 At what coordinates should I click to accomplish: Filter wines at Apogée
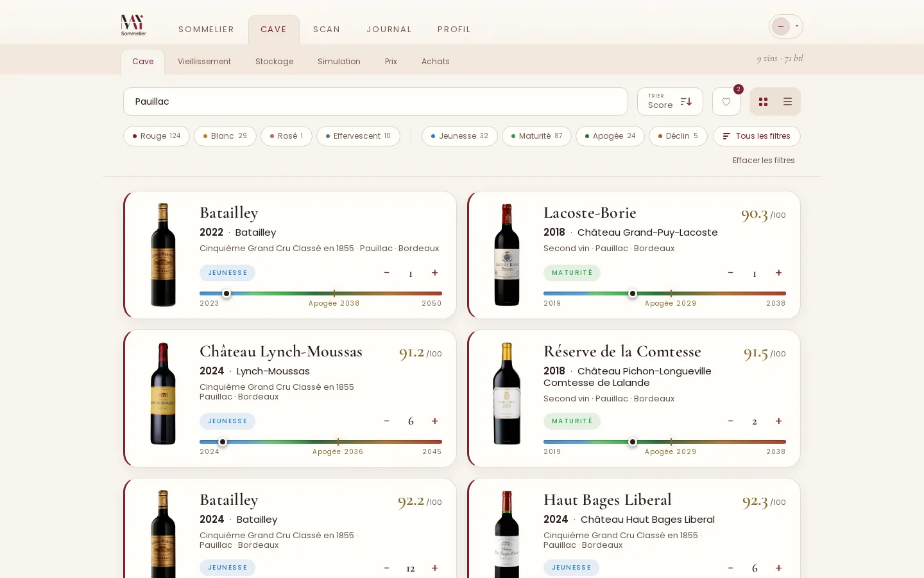pyautogui.click(x=610, y=136)
